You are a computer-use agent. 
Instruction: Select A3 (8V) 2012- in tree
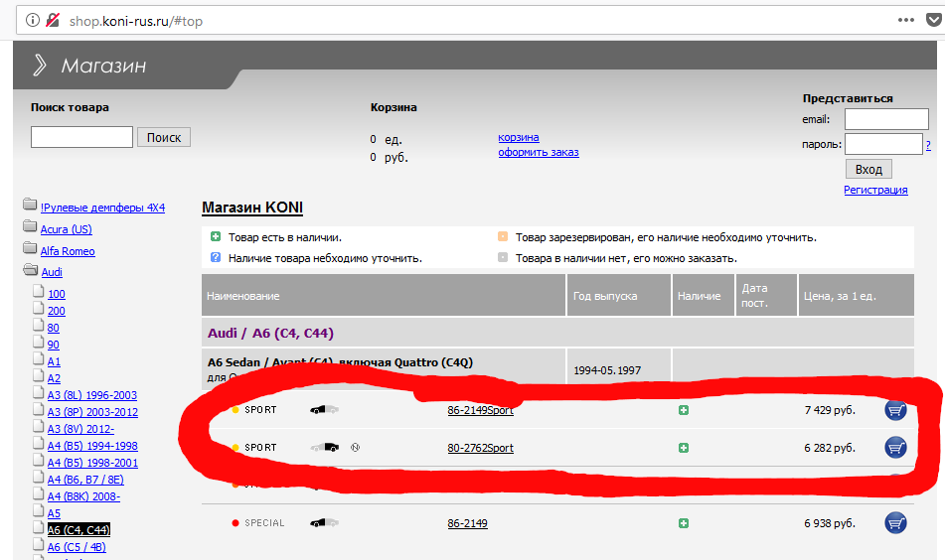point(80,429)
